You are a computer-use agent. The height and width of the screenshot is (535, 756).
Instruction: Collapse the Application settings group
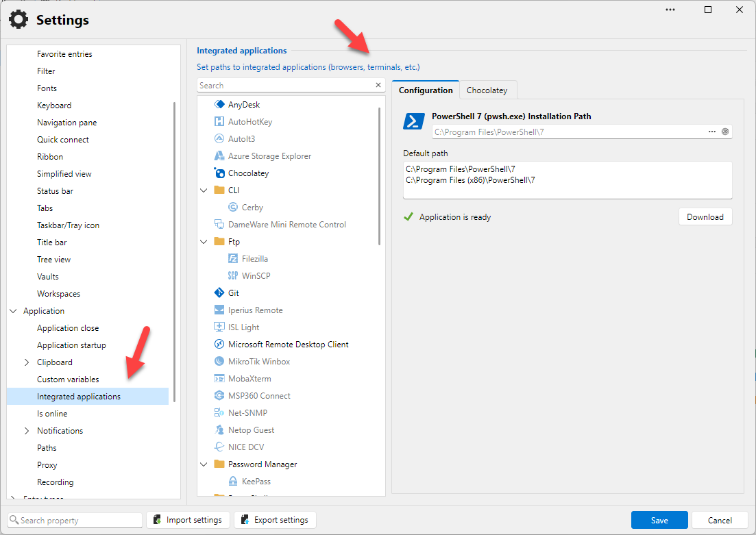point(14,311)
